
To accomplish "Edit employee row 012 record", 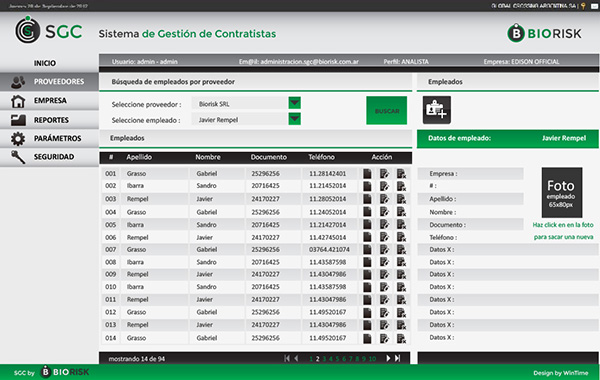I will 384,312.
